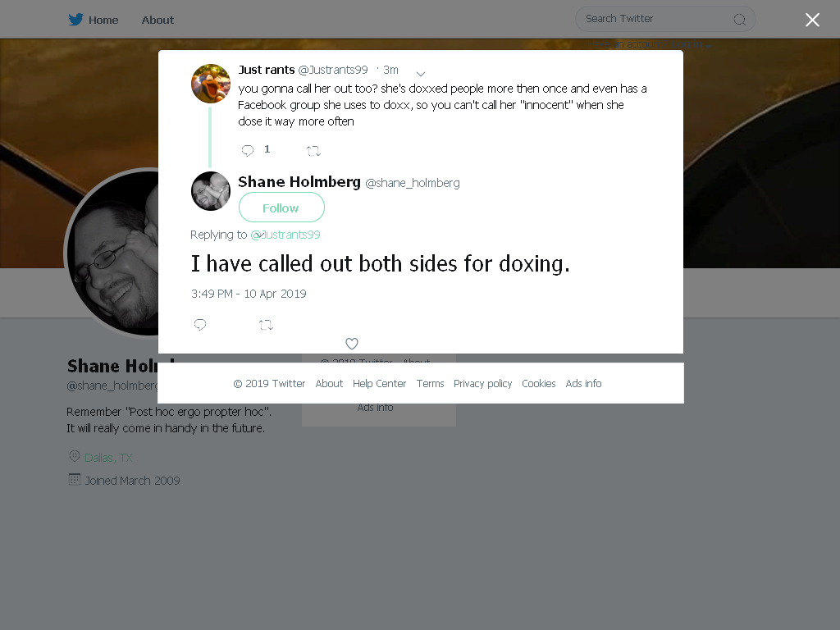Open the Help Center footer link

[379, 384]
